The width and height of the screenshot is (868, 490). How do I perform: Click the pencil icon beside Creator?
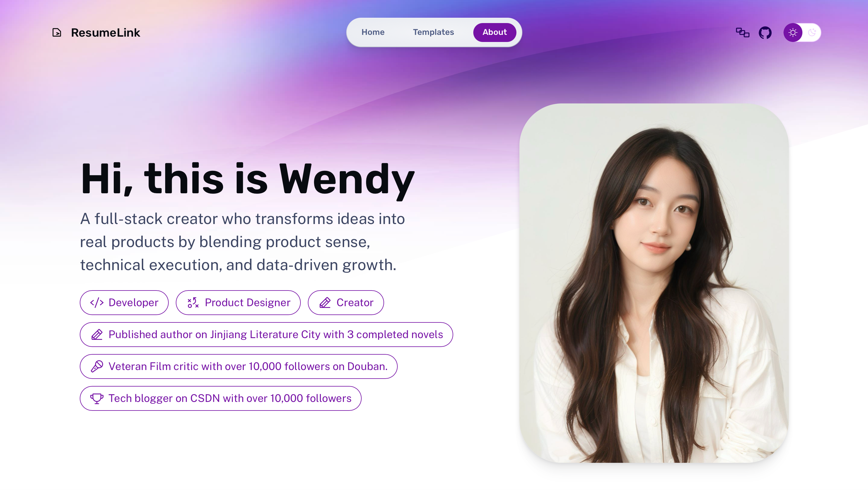tap(325, 303)
